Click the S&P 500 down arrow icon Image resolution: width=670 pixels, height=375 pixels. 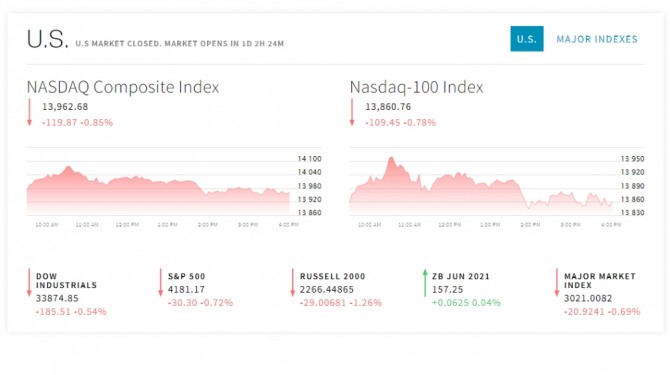pos(161,282)
